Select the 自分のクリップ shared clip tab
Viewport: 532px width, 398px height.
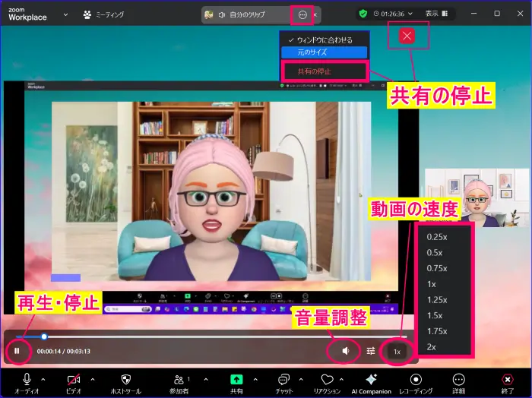(x=247, y=14)
